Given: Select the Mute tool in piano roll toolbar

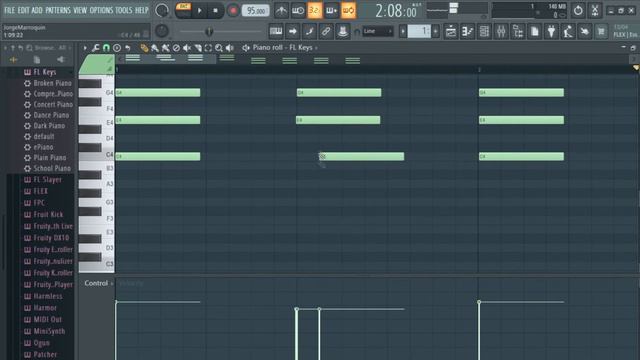Looking at the screenshot, I should [x=187, y=48].
